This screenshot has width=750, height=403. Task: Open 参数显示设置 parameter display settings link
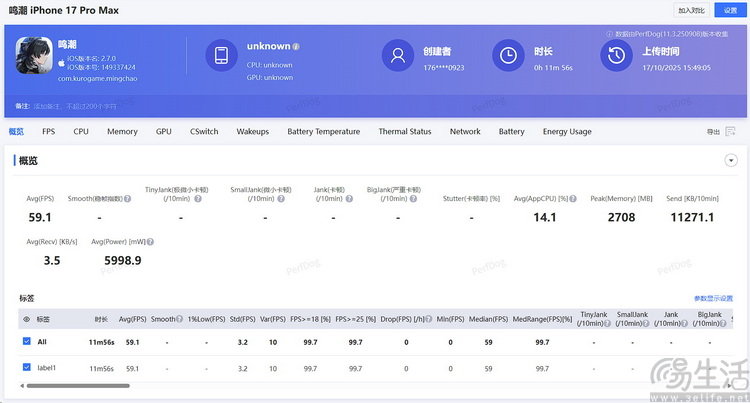pos(713,298)
